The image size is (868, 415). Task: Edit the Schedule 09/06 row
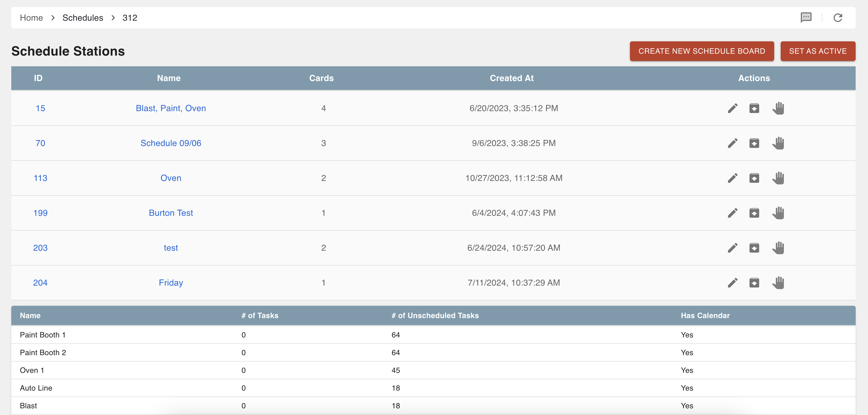[x=733, y=143]
